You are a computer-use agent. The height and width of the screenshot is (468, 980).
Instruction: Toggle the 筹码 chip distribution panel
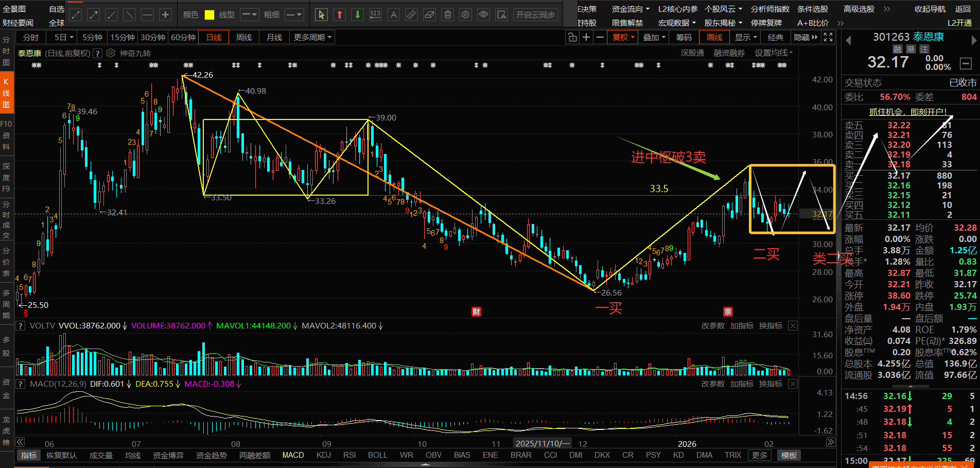coord(684,37)
